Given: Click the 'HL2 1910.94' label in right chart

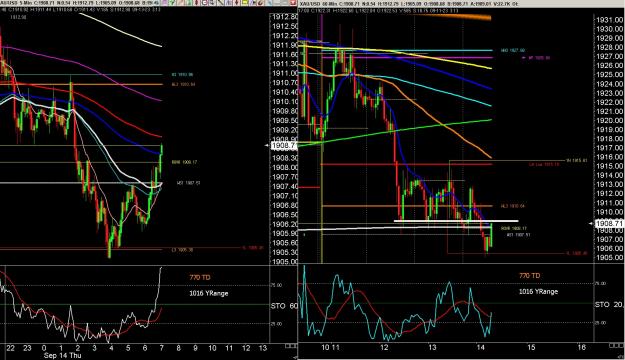Looking at the screenshot, I should pos(513,206).
